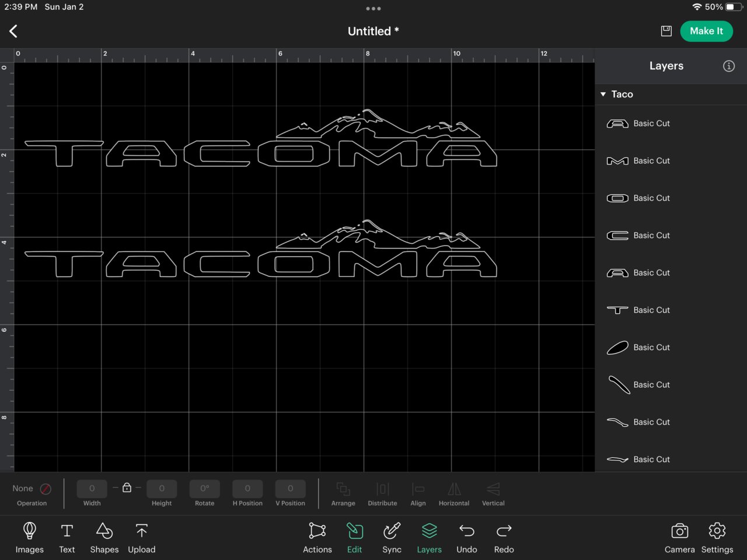Open the Upload tool
This screenshot has width=747, height=560.
click(x=142, y=537)
